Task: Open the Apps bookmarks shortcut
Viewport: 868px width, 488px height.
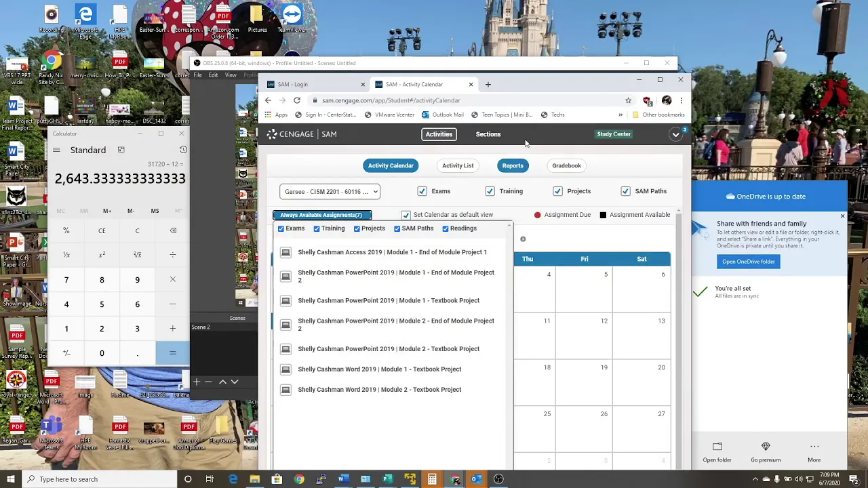Action: (276, 115)
